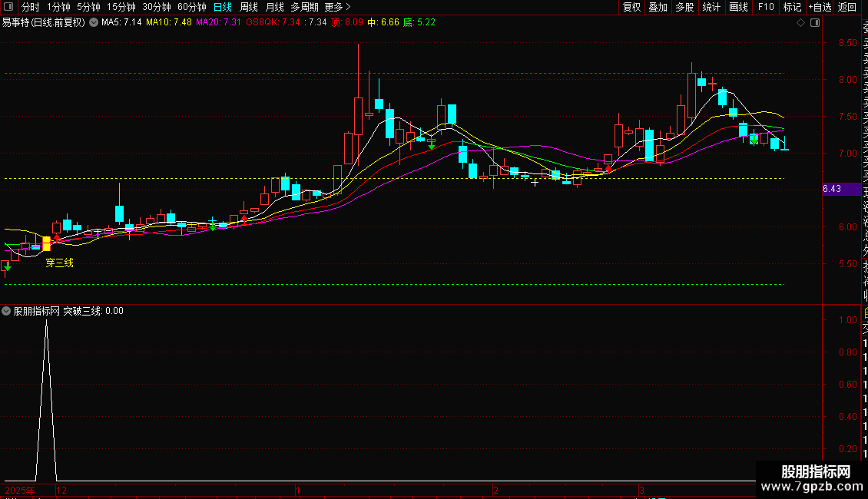The width and height of the screenshot is (868, 499).
Task: Click the MA10: 7.48 label
Action: coord(169,23)
